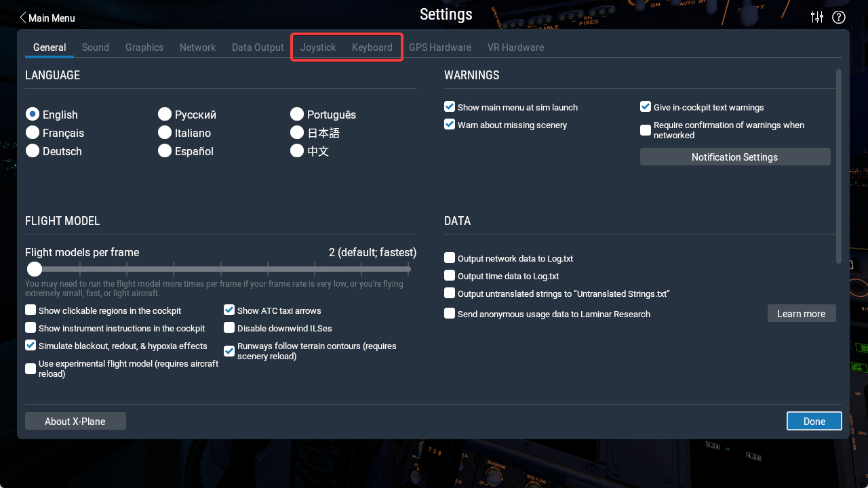Switch to the Graphics tab
Viewport: 868px width, 488px height.
pyautogui.click(x=144, y=47)
